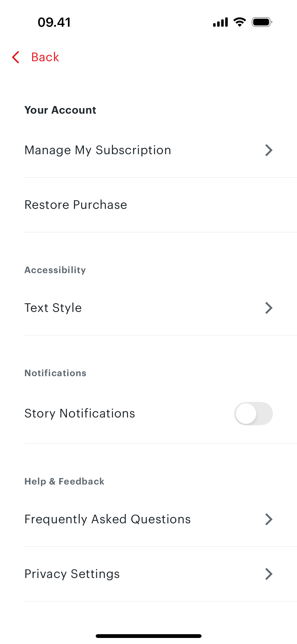Tap the Your Account heading
The width and height of the screenshot is (297, 644).
tap(60, 110)
